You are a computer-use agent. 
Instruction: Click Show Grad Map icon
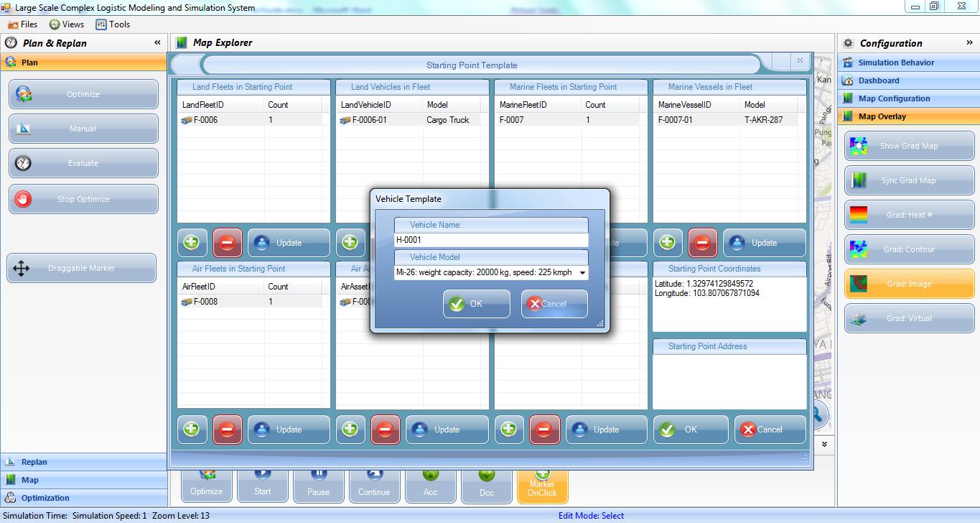pos(858,146)
